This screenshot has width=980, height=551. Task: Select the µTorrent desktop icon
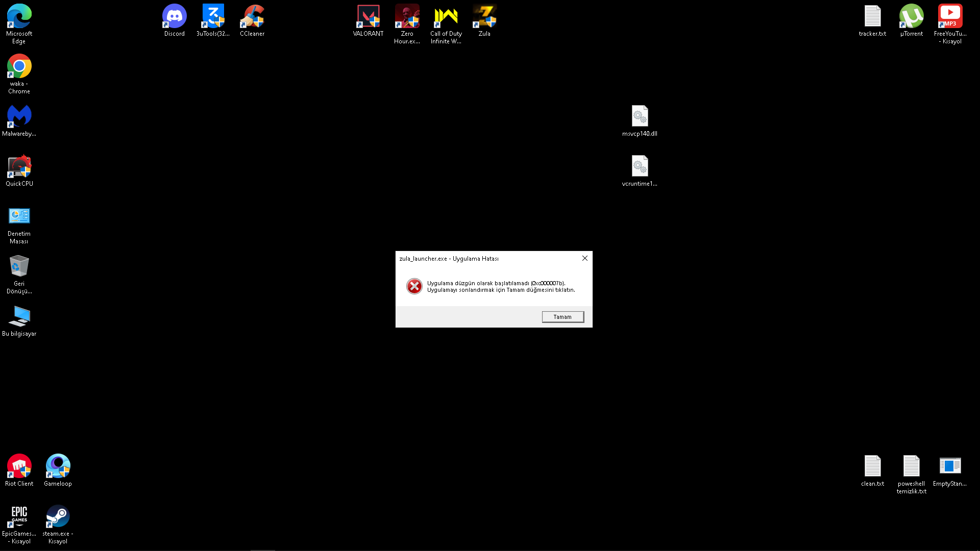click(x=911, y=17)
